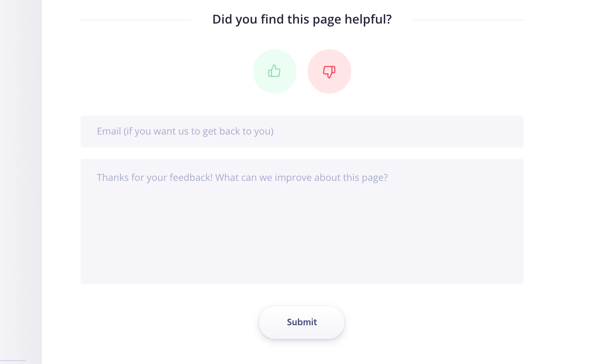Click the short line at sidebar bottom
The width and height of the screenshot is (608, 364).
pyautogui.click(x=13, y=360)
